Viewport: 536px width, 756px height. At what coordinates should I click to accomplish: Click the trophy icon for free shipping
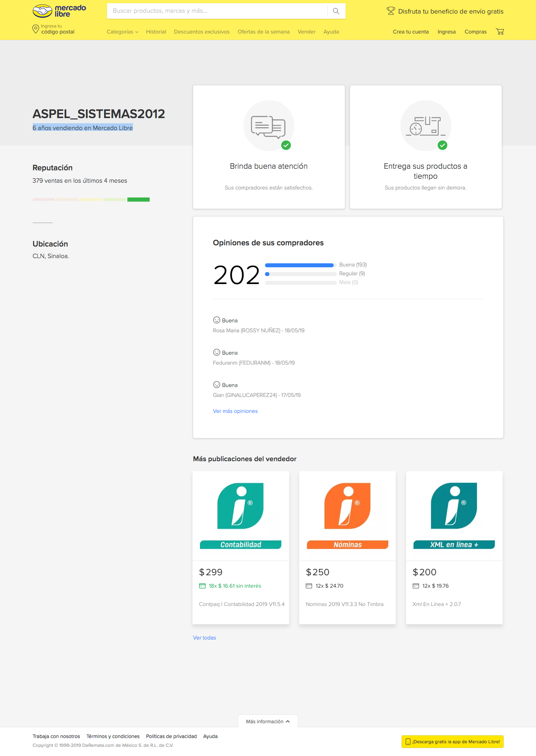click(391, 11)
